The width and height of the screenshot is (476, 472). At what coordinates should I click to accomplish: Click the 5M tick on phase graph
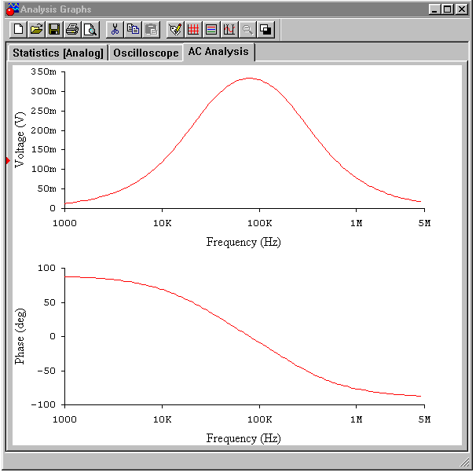point(424,419)
